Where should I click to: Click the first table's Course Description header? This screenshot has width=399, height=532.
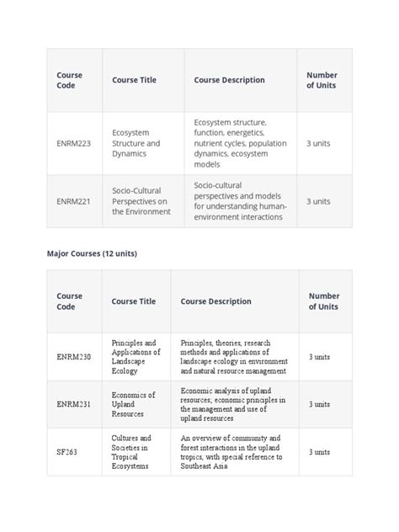click(229, 80)
